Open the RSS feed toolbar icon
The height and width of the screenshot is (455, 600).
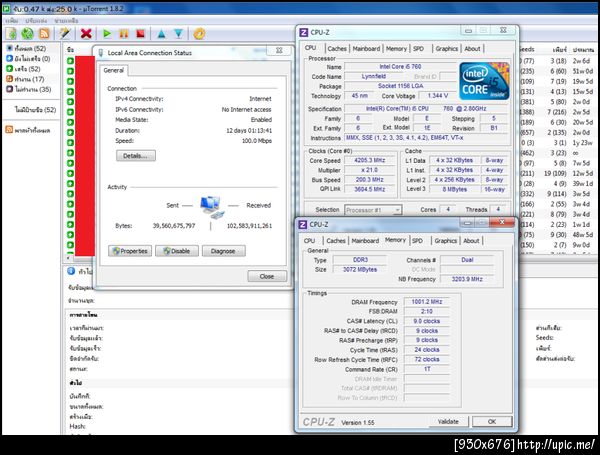[44, 34]
